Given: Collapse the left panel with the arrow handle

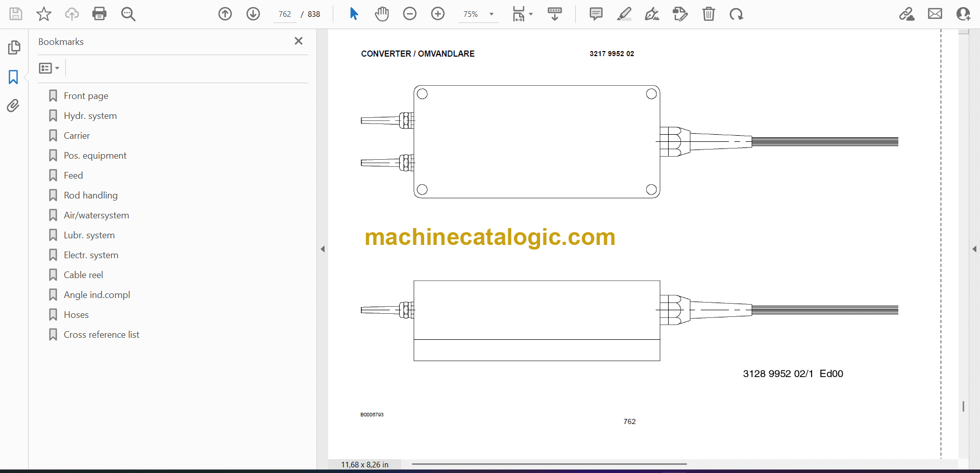Looking at the screenshot, I should click(323, 249).
